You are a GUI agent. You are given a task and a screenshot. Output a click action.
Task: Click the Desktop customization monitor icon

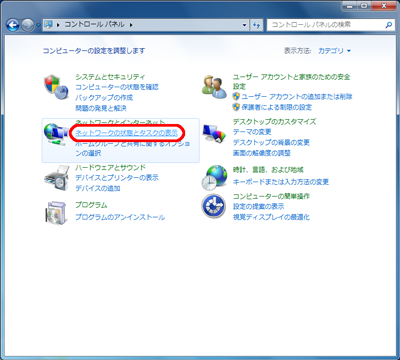click(214, 134)
